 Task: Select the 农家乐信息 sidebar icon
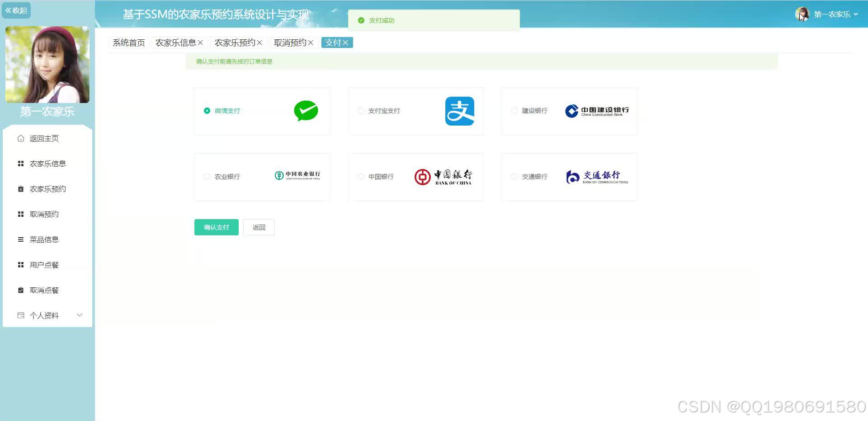(x=20, y=164)
